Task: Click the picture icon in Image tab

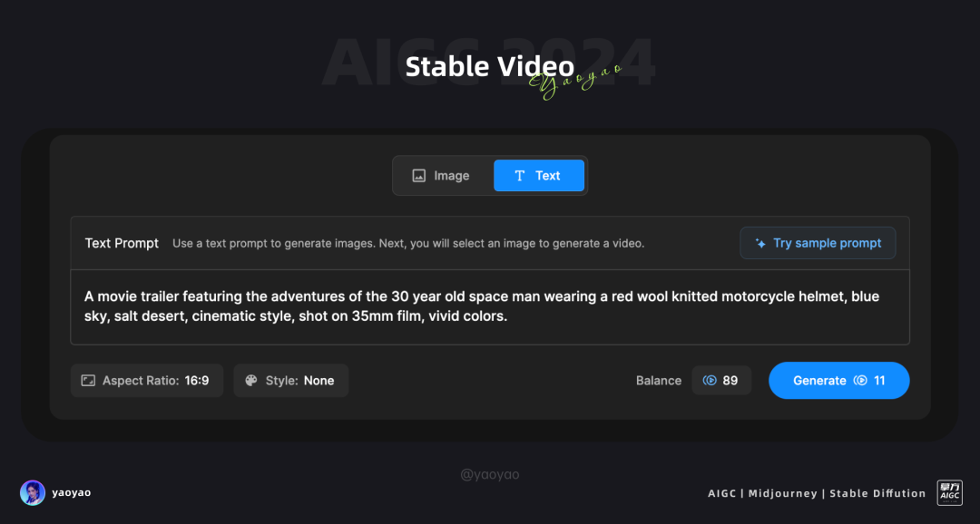Action: point(418,176)
